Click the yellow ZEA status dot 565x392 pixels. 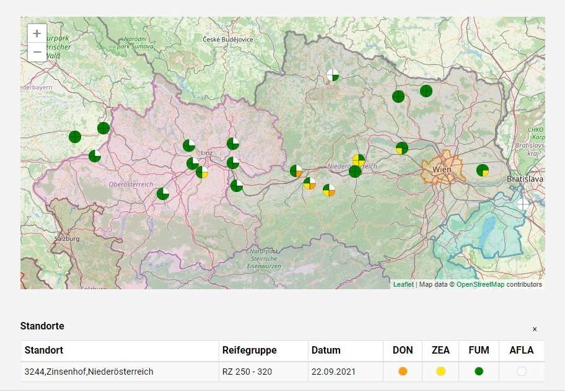440,372
